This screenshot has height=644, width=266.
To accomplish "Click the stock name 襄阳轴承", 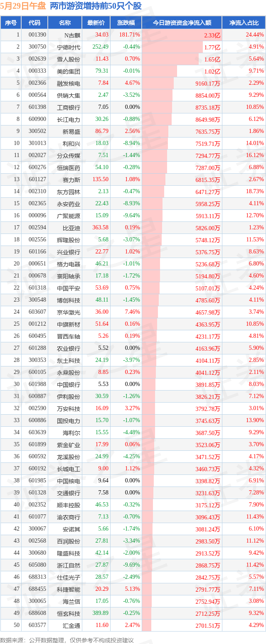I will [69, 276].
